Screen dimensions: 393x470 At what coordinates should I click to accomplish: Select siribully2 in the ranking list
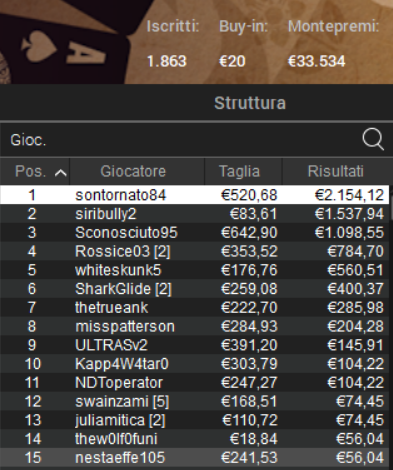pos(195,213)
